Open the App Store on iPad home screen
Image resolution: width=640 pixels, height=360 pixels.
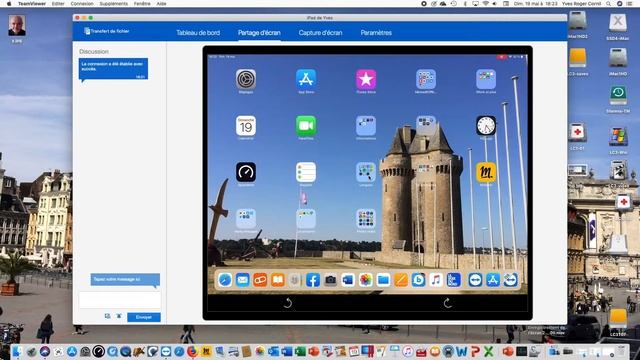point(306,79)
